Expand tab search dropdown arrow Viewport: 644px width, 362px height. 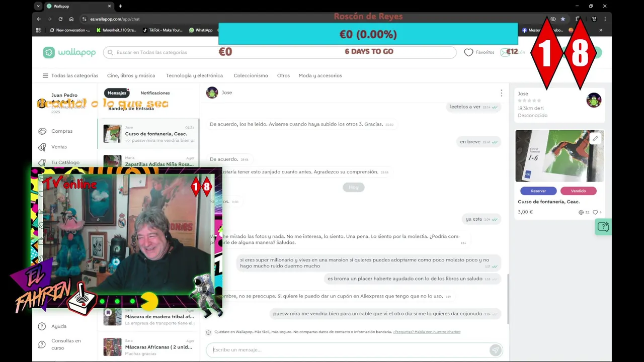point(38,6)
